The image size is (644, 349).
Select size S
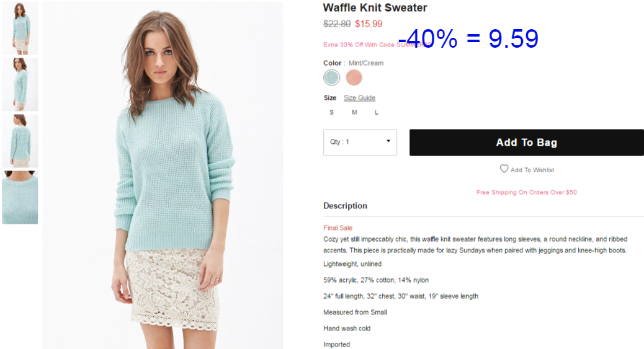tap(331, 112)
